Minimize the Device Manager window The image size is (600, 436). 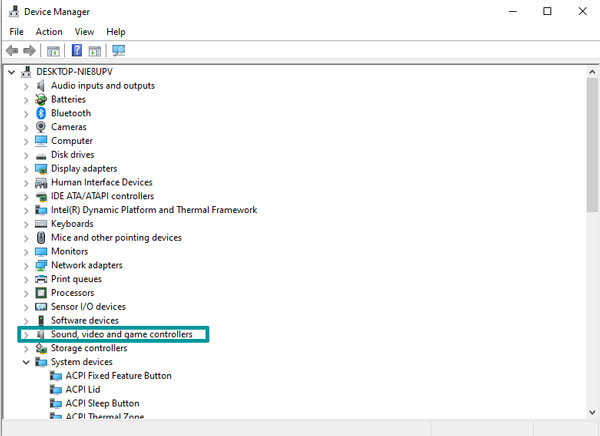click(513, 11)
